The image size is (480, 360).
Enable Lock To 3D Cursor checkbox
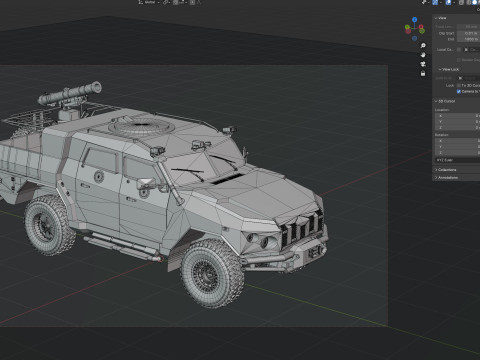point(459,85)
